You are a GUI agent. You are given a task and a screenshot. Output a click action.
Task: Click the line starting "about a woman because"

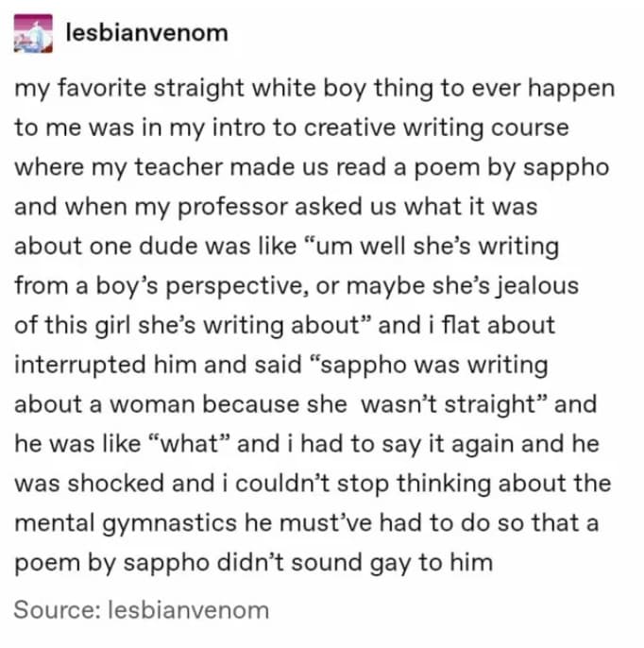(305, 405)
